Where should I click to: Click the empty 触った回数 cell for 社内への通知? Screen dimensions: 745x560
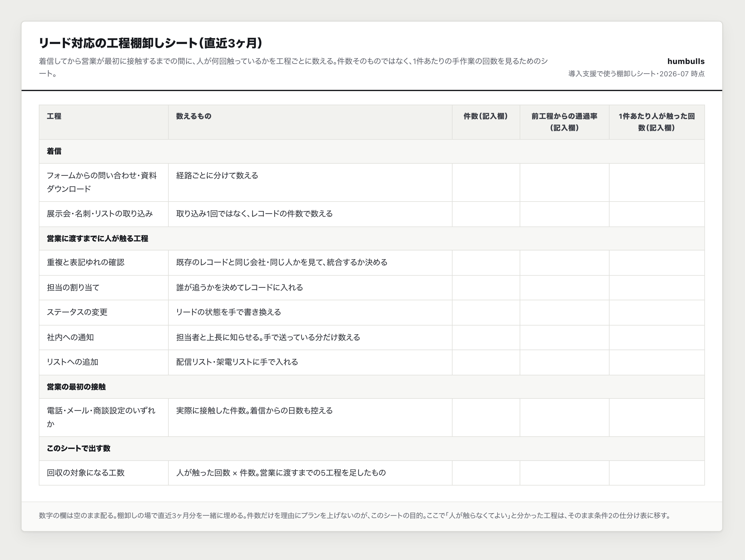pyautogui.click(x=657, y=338)
